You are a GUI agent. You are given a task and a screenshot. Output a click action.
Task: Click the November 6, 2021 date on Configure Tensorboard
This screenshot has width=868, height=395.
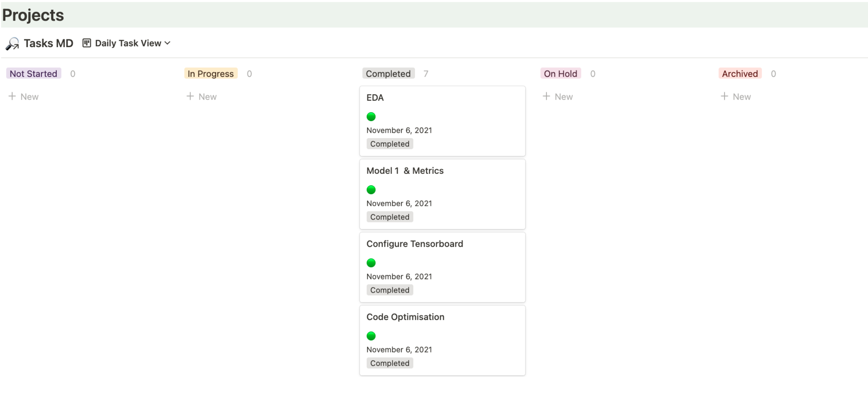(399, 276)
